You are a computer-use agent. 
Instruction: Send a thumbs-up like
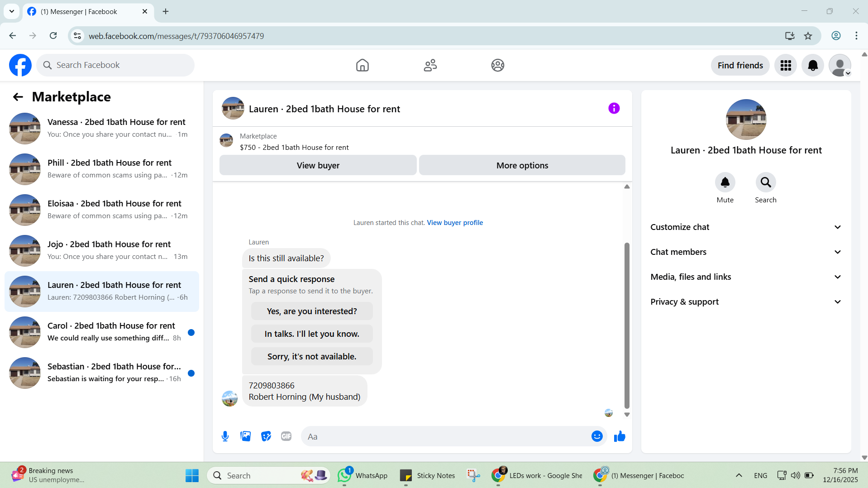(620, 436)
